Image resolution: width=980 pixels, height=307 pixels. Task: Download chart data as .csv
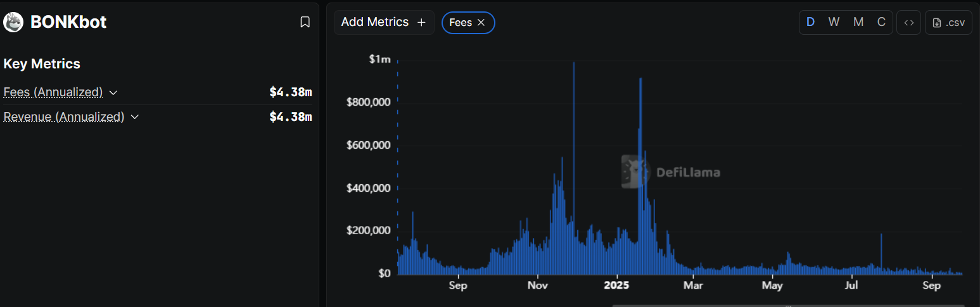pyautogui.click(x=948, y=22)
